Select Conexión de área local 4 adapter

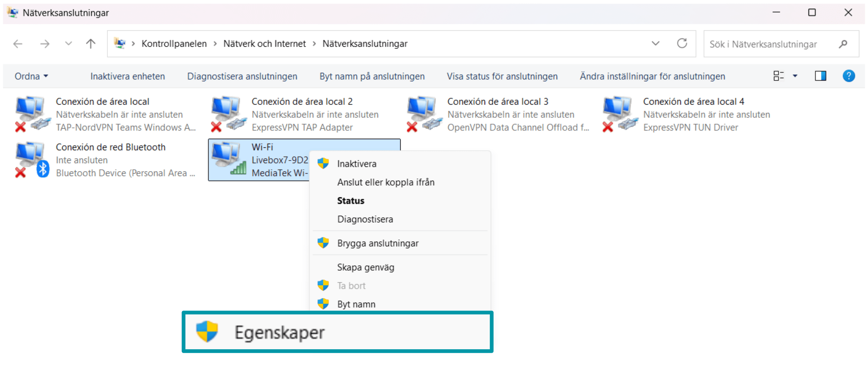tap(693, 102)
